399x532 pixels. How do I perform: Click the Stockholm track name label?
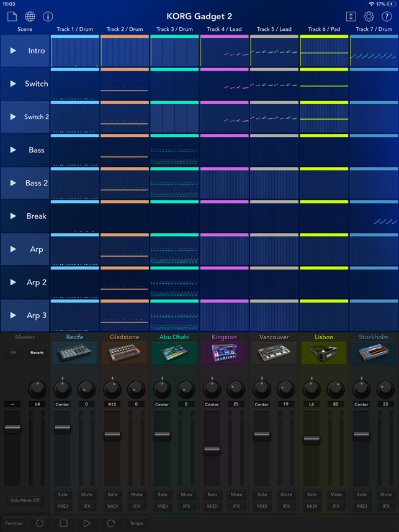coord(374,337)
